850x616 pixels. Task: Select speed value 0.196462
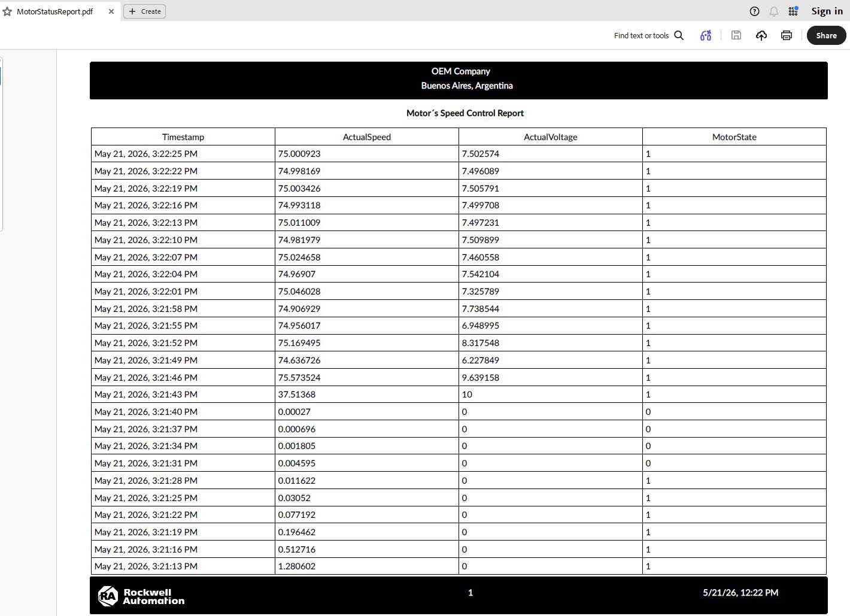(297, 532)
